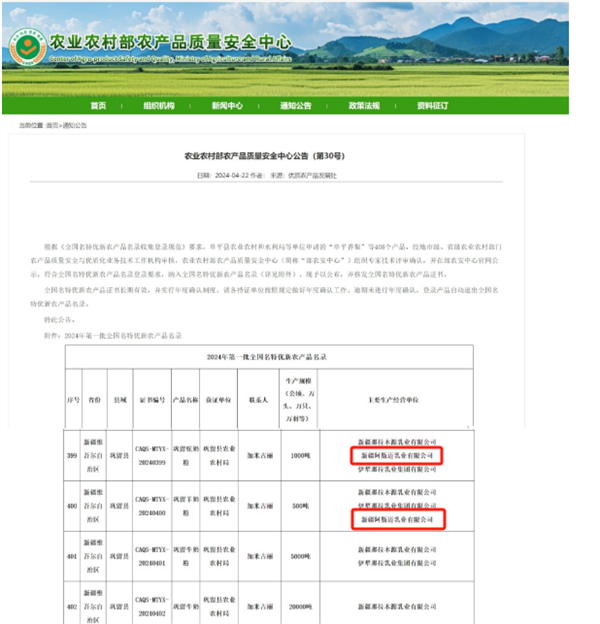The image size is (600, 624).
Task: Click certificate number CAQS-MTYX-20240400
Action: pyautogui.click(x=152, y=506)
